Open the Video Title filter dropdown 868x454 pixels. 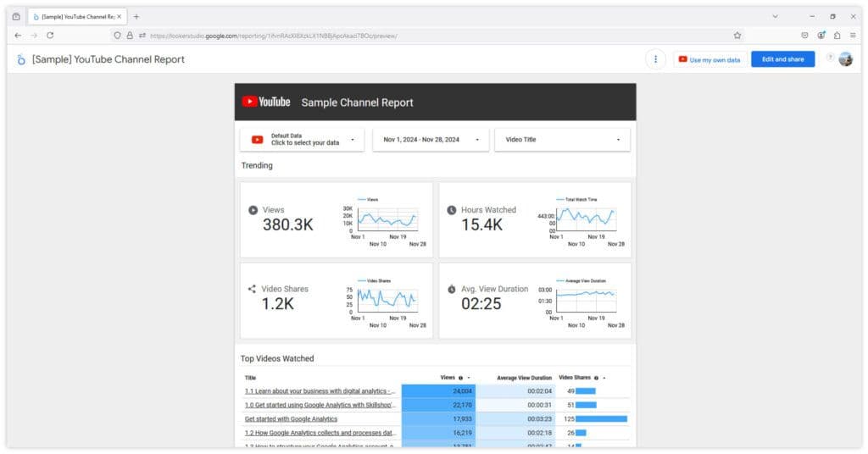click(x=563, y=140)
